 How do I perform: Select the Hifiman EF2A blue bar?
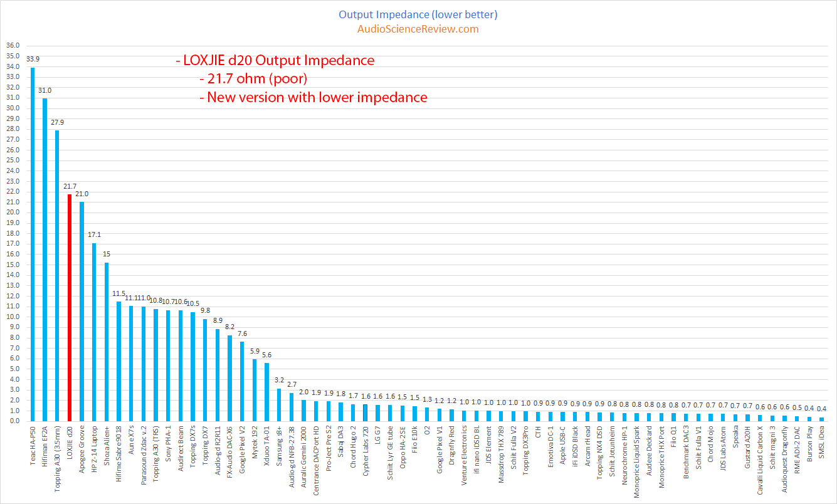click(45, 259)
